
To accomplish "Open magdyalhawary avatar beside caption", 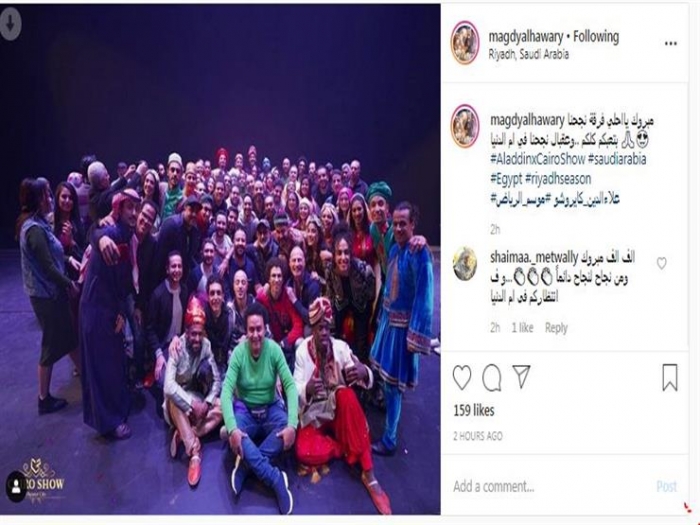I will coord(465,126).
